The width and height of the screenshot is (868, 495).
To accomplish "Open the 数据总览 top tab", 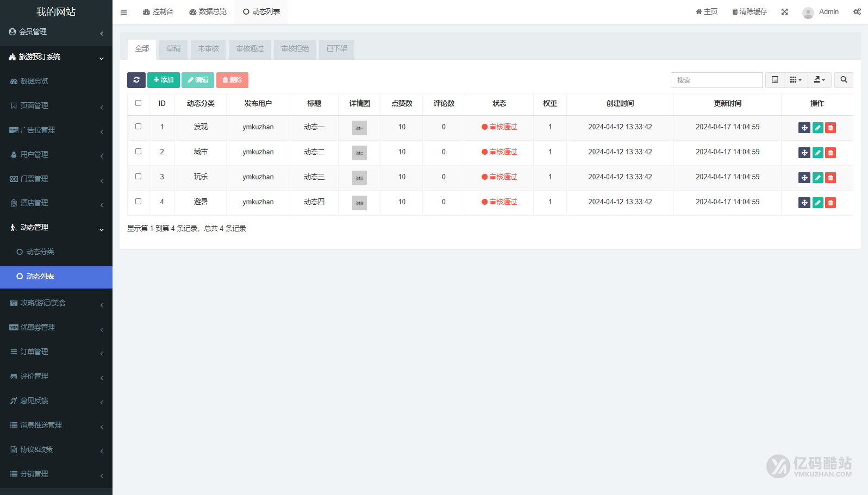I will (208, 12).
